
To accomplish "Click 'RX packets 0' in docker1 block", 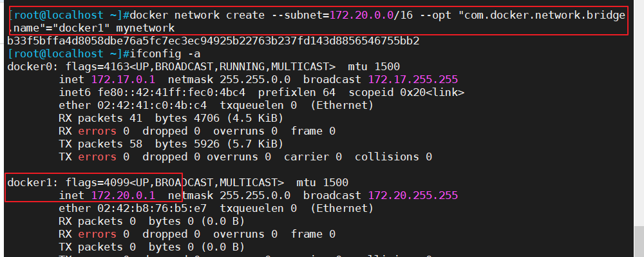I will coord(97,221).
